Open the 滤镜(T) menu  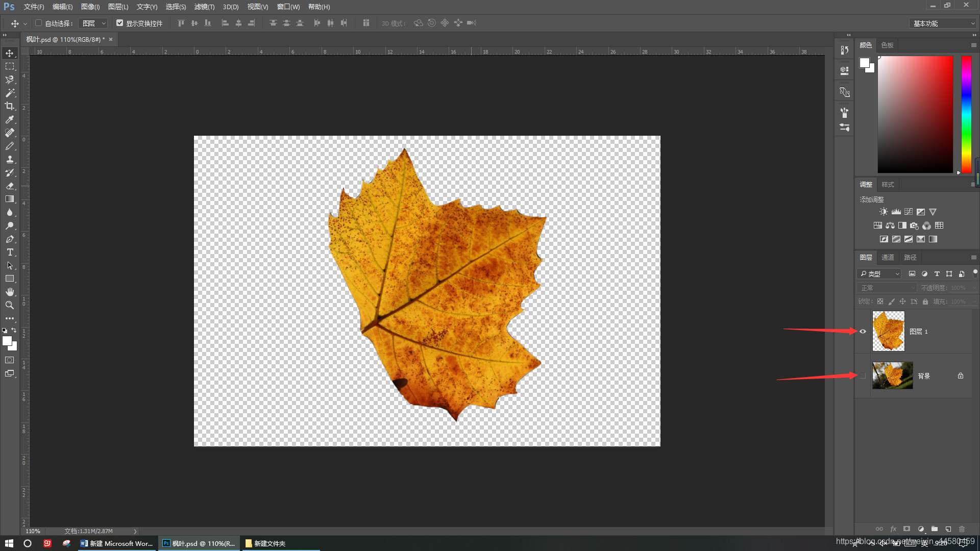(x=204, y=7)
